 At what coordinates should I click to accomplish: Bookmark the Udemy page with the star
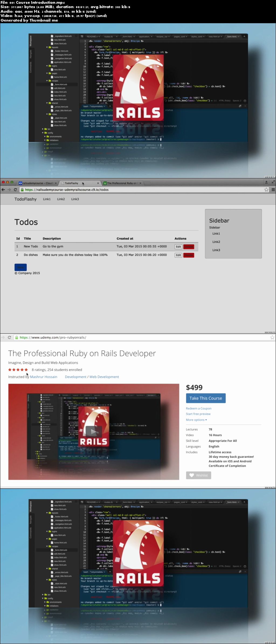[x=272, y=337]
